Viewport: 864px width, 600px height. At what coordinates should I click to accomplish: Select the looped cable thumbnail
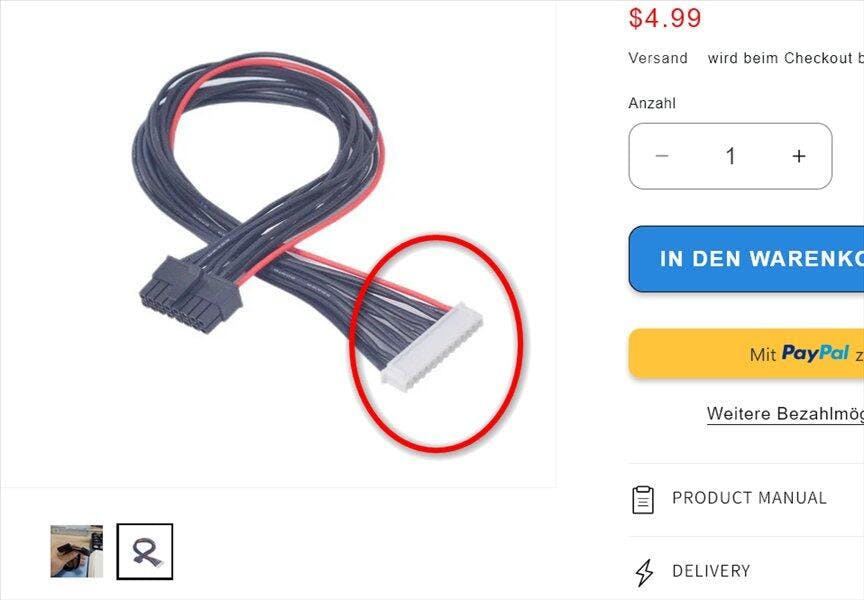click(x=145, y=552)
